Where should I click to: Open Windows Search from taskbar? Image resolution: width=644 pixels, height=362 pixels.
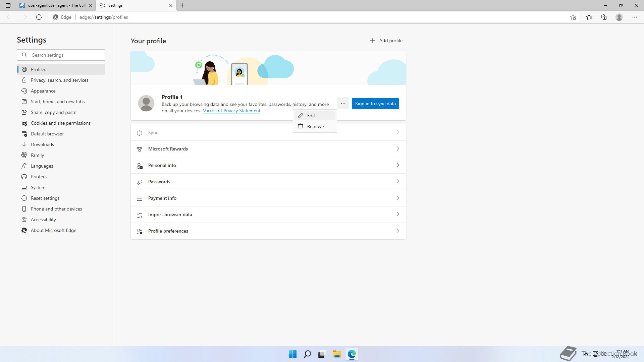tap(307, 354)
